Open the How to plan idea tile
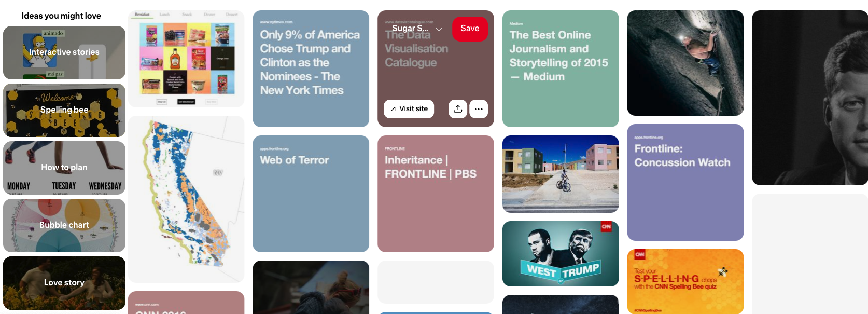Image resolution: width=868 pixels, height=314 pixels. [x=64, y=168]
